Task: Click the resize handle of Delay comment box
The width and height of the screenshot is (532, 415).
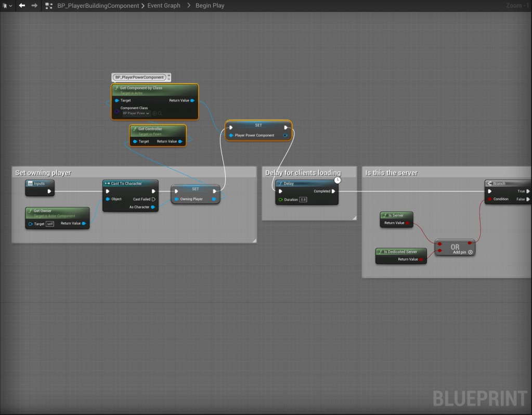Action: pos(354,217)
